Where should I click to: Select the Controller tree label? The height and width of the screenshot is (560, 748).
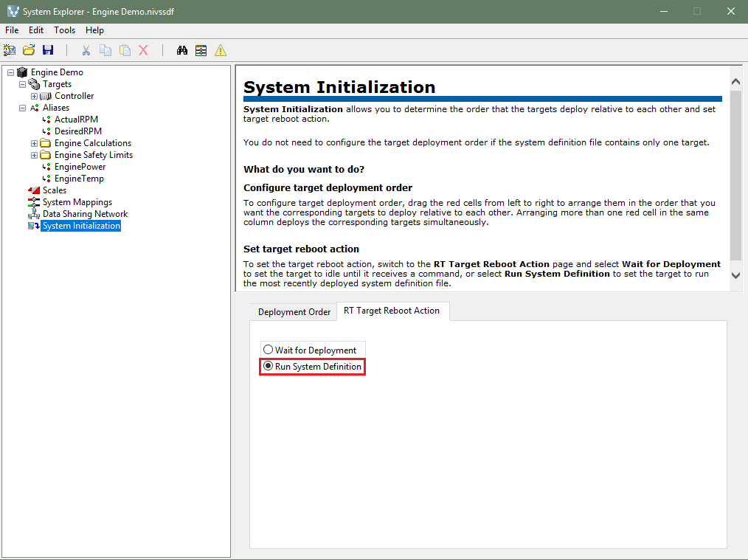pos(75,96)
